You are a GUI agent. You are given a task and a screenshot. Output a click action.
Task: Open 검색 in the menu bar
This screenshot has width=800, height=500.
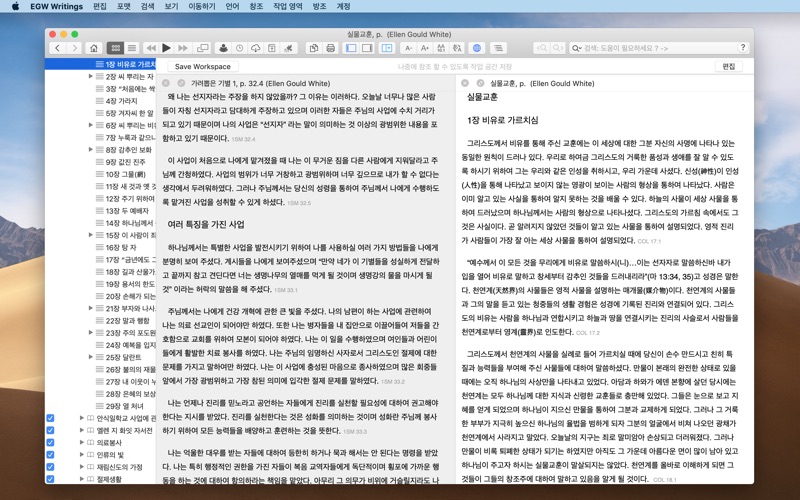coord(147,6)
